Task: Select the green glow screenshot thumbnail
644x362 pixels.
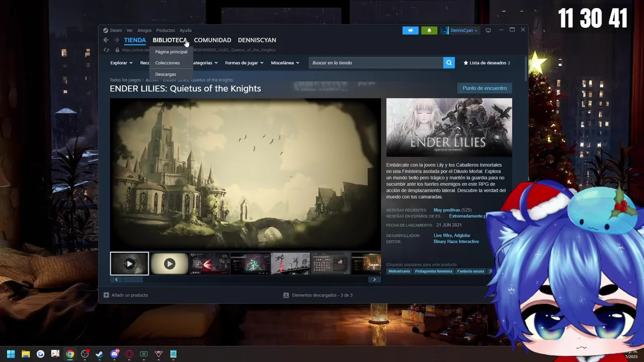Action: (250, 263)
